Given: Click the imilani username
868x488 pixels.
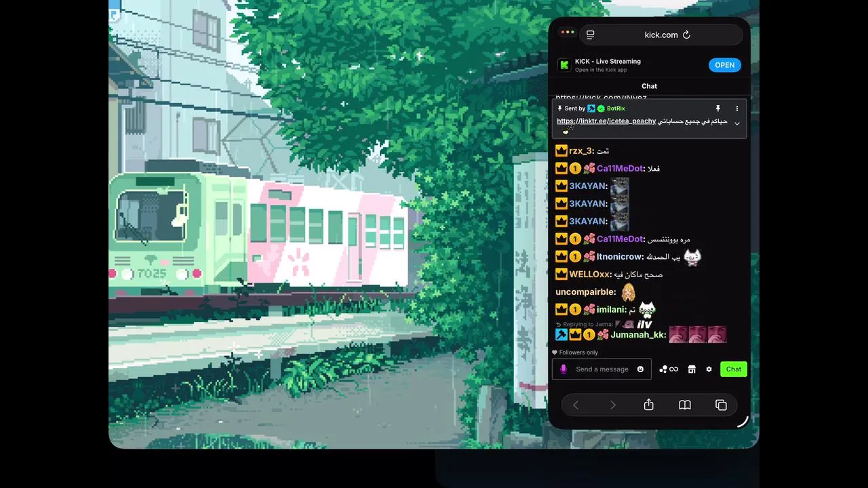Looking at the screenshot, I should (611, 309).
